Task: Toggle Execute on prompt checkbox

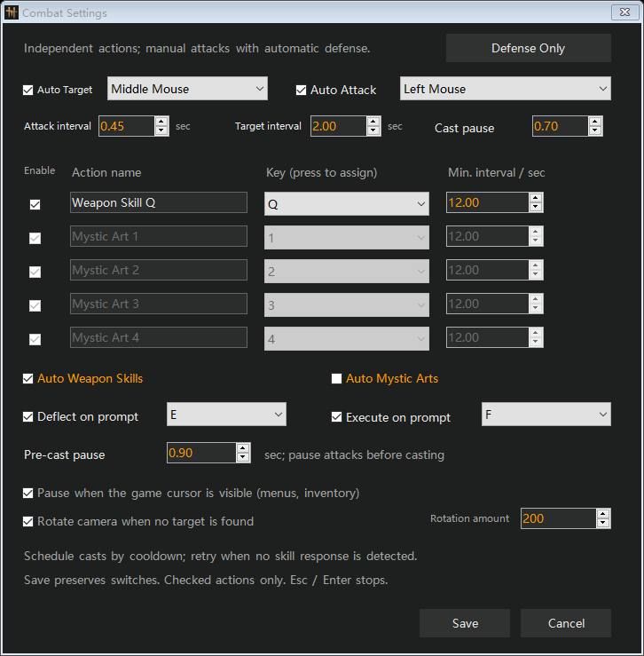Action: click(337, 417)
